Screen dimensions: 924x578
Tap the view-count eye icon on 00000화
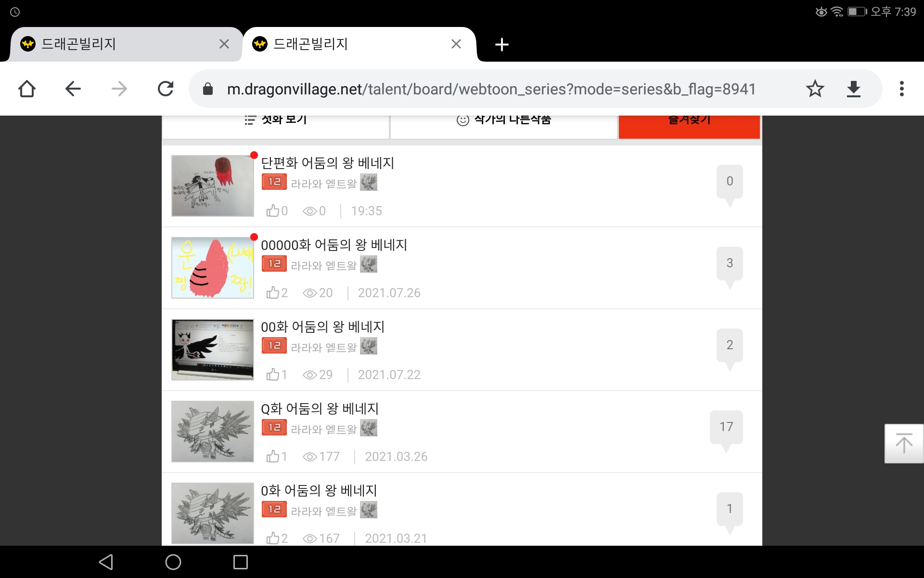(x=309, y=293)
